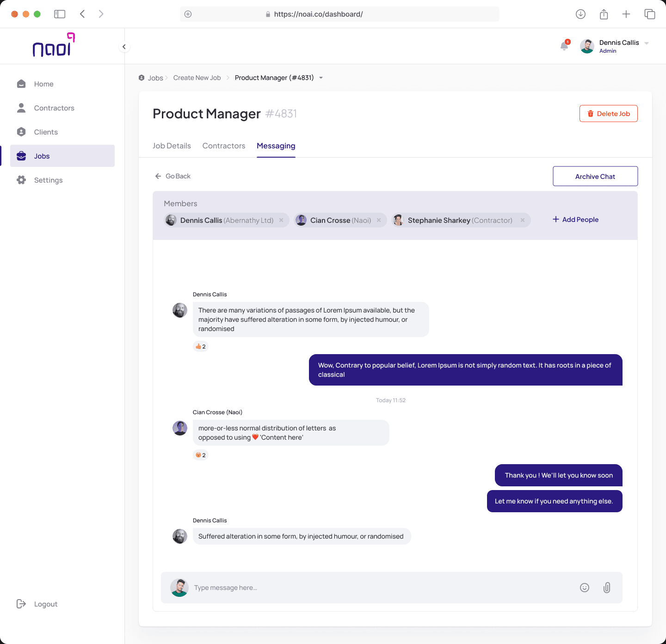Click the Delete Job button
Image resolution: width=666 pixels, height=644 pixels.
click(609, 114)
